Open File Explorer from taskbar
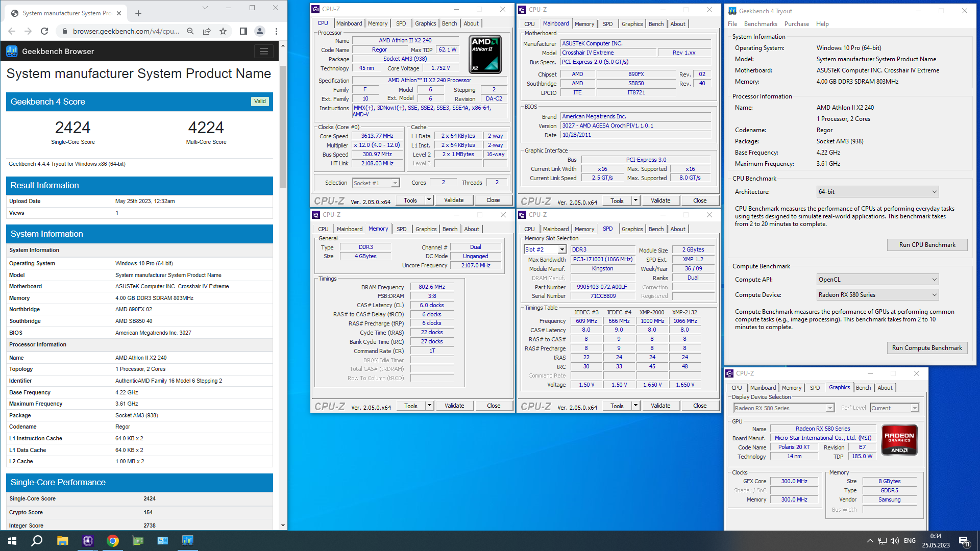Image resolution: width=980 pixels, height=551 pixels. tap(62, 541)
